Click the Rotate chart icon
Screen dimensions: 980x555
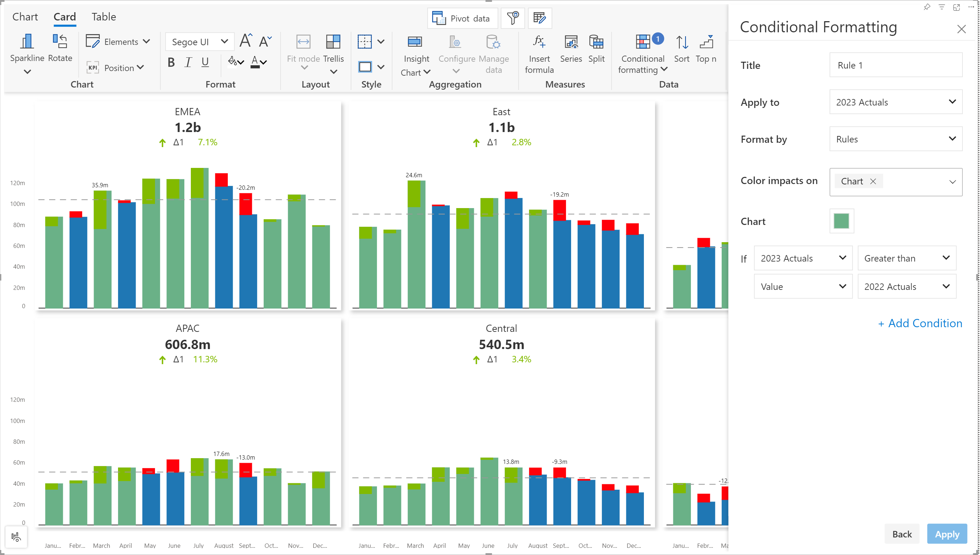pyautogui.click(x=60, y=42)
